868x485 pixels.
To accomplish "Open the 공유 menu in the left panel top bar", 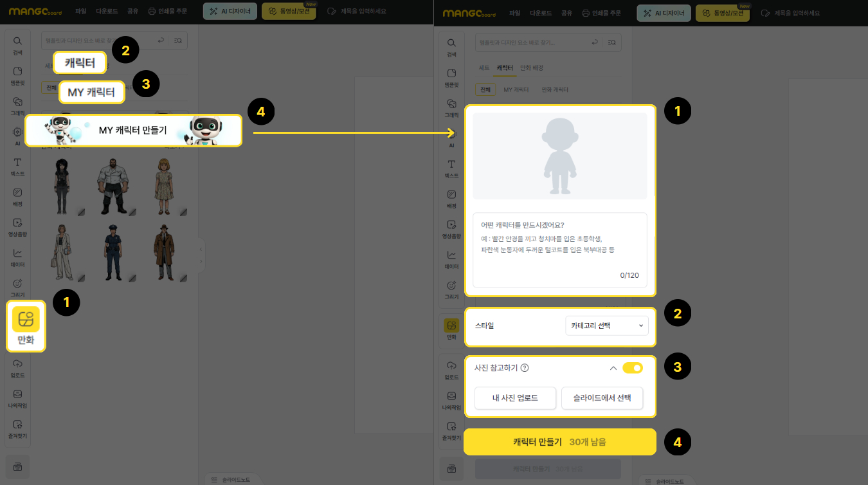I will tap(134, 12).
